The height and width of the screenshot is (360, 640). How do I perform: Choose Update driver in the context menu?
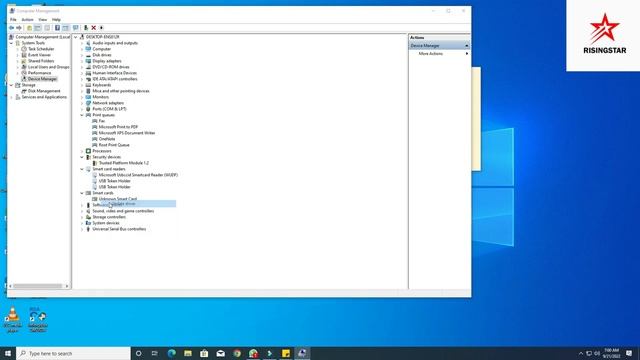(x=139, y=204)
